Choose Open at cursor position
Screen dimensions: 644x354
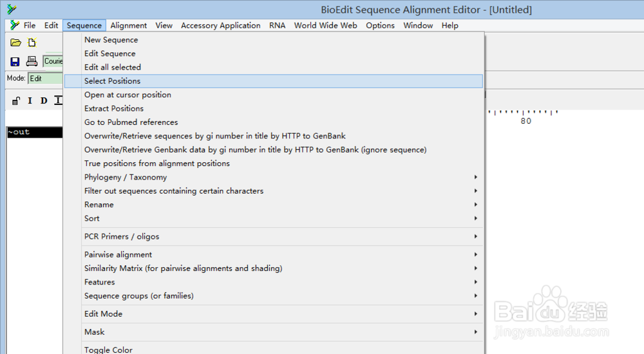[x=274, y=95]
